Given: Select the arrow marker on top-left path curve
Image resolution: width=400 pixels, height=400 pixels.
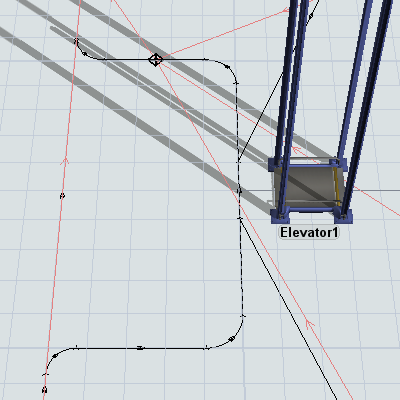Looking at the screenshot, I should 85,53.
